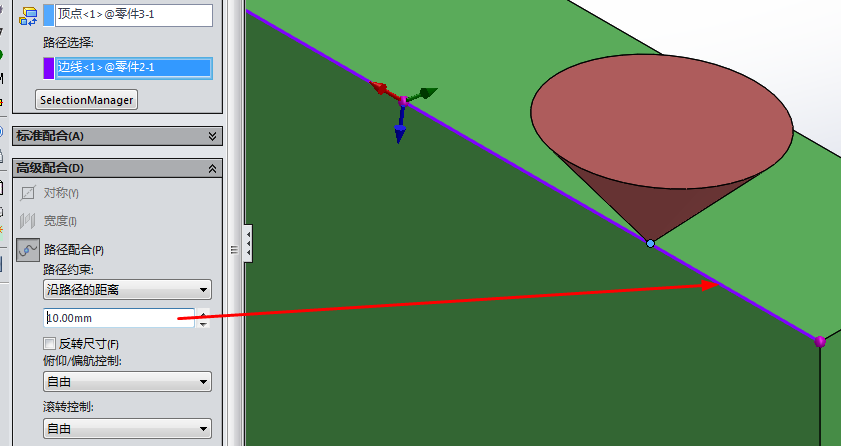Activate the 路径配合 (Path Mate) icon
This screenshot has height=446, width=841.
[x=27, y=250]
